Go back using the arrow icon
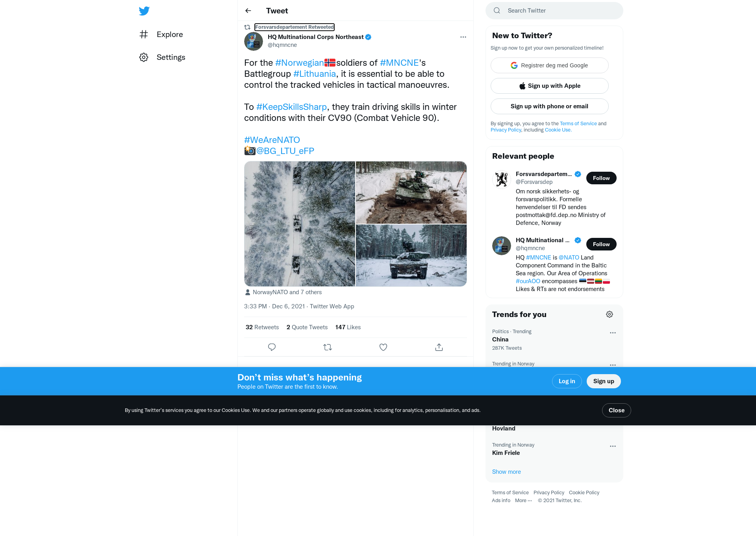The width and height of the screenshot is (756, 536). click(x=248, y=11)
